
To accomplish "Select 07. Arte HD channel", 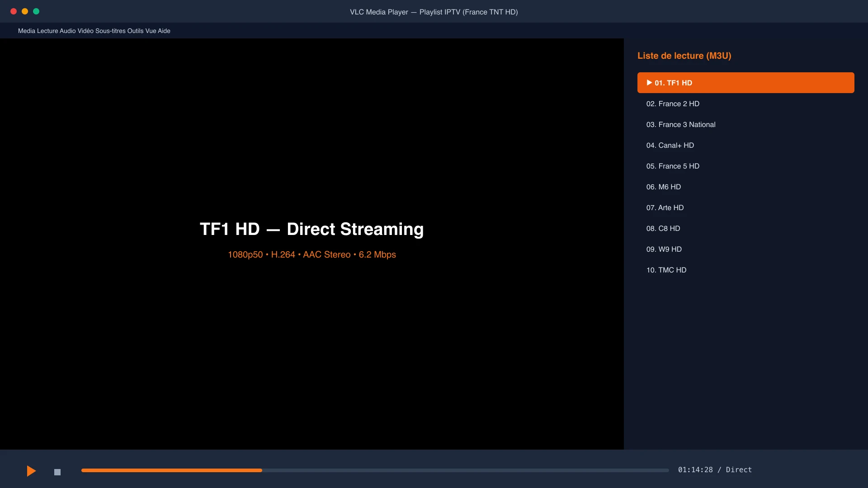I will 745,207.
